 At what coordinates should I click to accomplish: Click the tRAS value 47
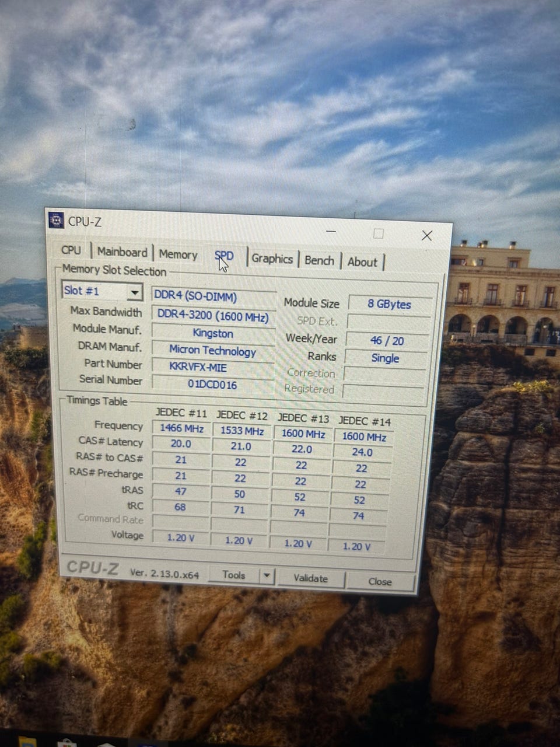pyautogui.click(x=181, y=491)
